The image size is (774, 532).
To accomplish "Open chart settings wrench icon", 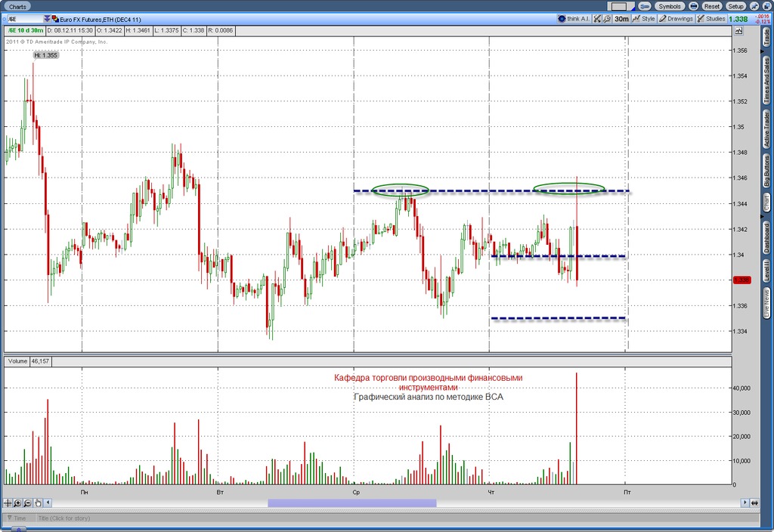I will click(607, 19).
